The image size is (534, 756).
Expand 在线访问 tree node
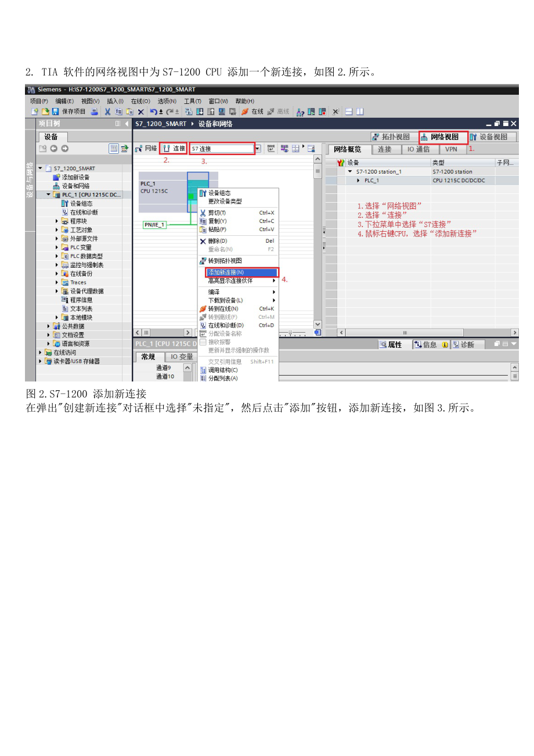coord(40,352)
